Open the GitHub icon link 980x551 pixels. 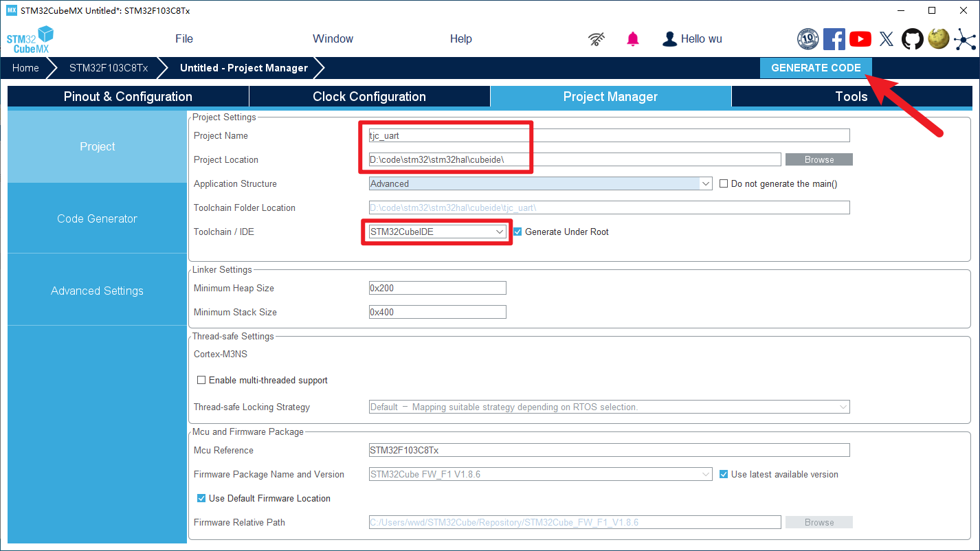pos(913,39)
